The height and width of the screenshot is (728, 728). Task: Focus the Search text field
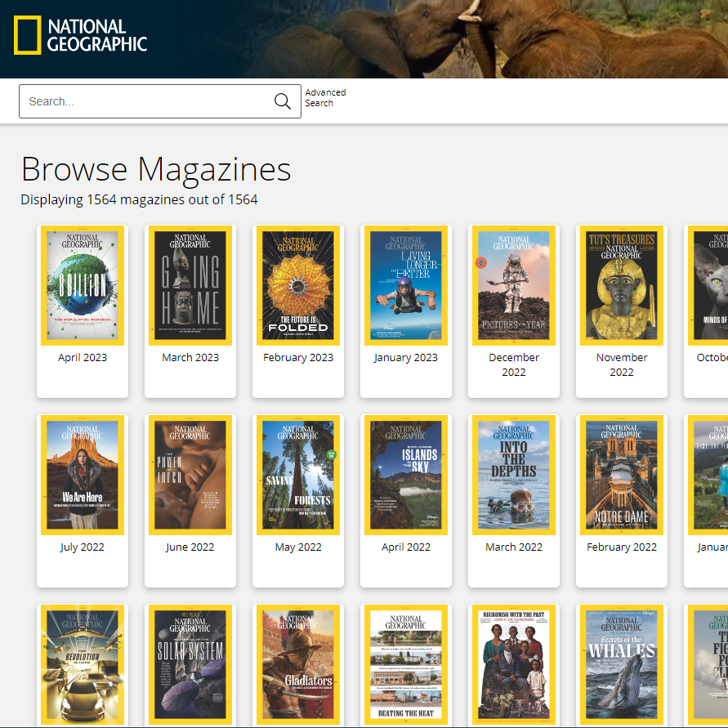click(x=159, y=101)
